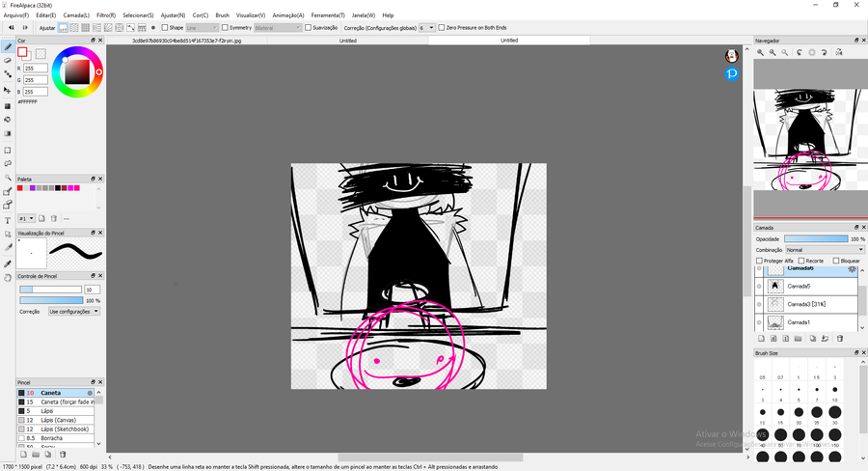Select the Lápis brush in Pincel list
Viewport: 868px width, 471px height.
point(55,411)
